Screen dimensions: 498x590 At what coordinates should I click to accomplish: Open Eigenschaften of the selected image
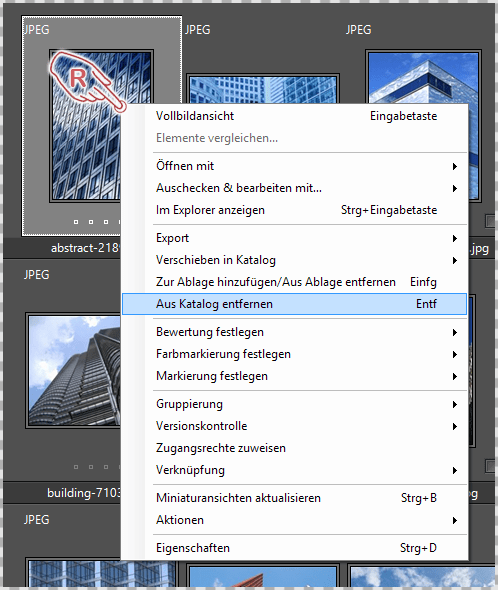(294, 548)
